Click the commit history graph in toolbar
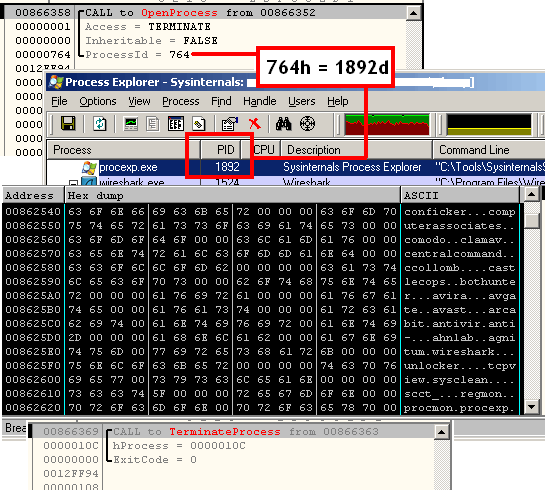The image size is (545, 490). (x=489, y=124)
